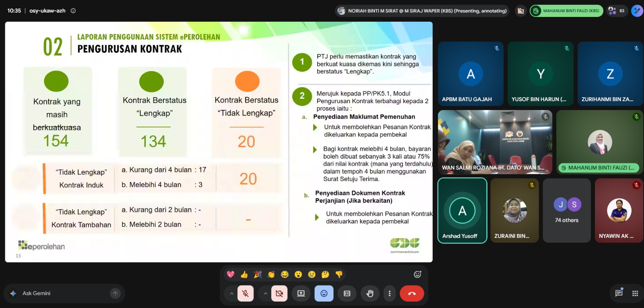Viewport: 644px width, 308px height.
Task: Select the ZURIHANMI BIN ZA... tile
Action: tap(610, 74)
